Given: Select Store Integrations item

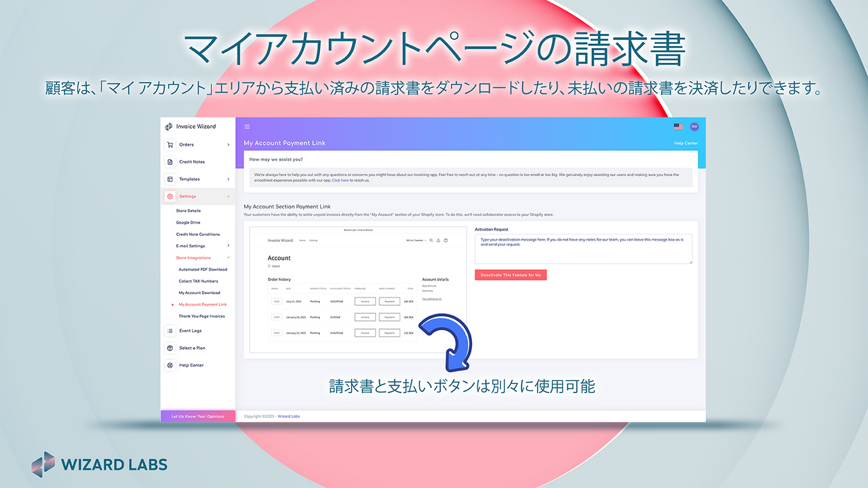Looking at the screenshot, I should [193, 258].
